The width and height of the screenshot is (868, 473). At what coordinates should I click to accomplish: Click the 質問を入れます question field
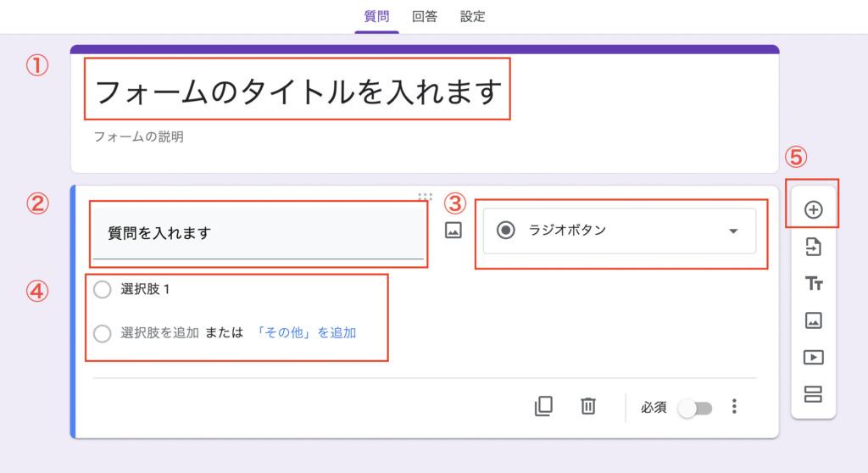coord(259,233)
